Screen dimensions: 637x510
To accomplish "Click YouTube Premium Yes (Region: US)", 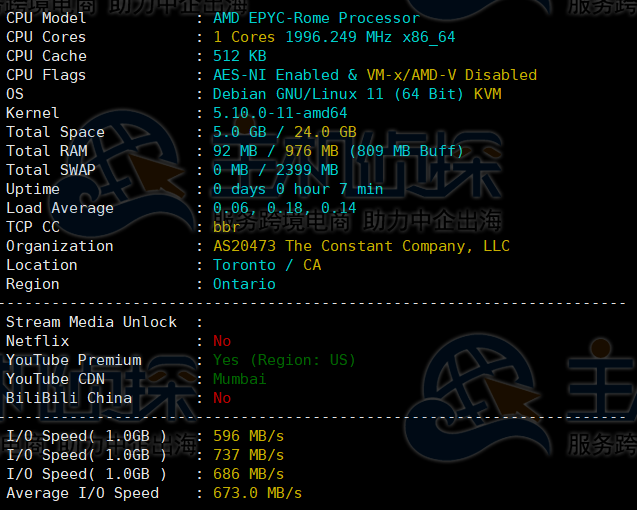I will [x=284, y=360].
